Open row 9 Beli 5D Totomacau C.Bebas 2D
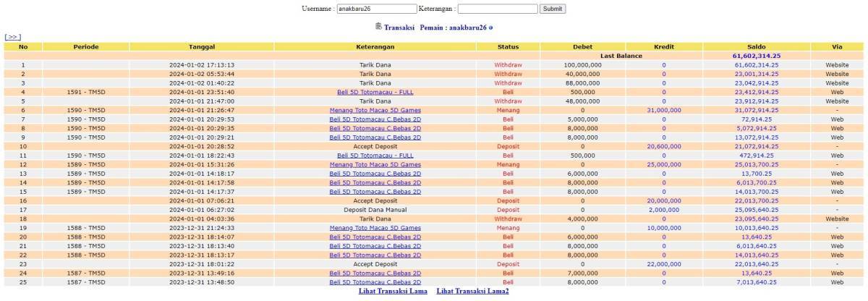Image resolution: width=868 pixels, height=301 pixels. pyautogui.click(x=375, y=137)
